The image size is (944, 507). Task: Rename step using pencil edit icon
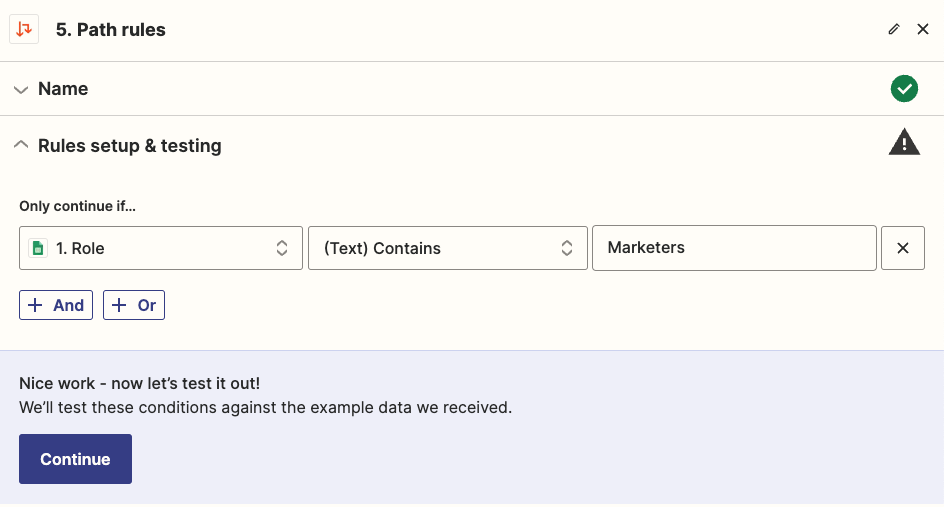(x=894, y=29)
